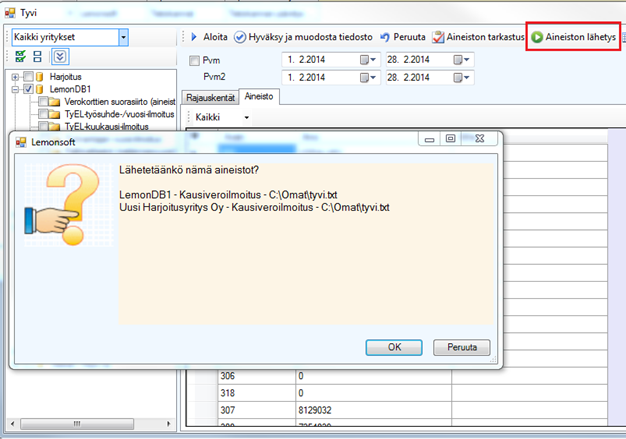Screen dimensions: 626x439
Task: Open Pvm start date calendar dropdown
Action: coord(368,60)
